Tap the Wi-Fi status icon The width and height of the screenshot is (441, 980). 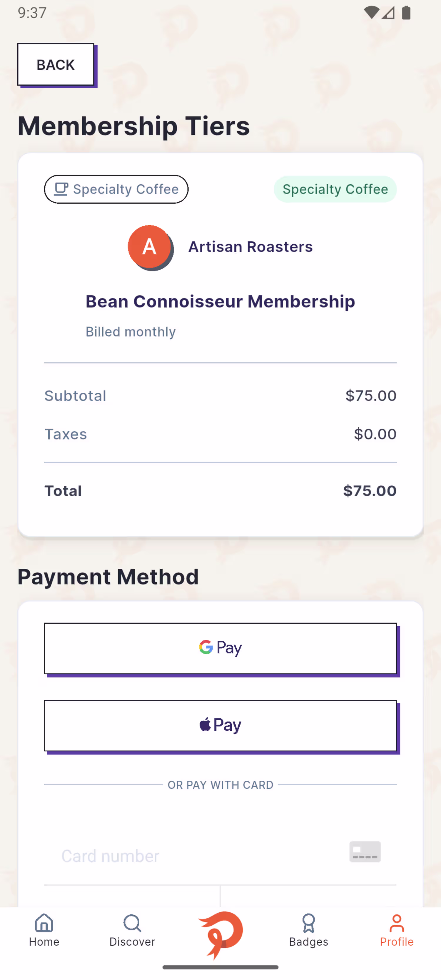pos(371,13)
